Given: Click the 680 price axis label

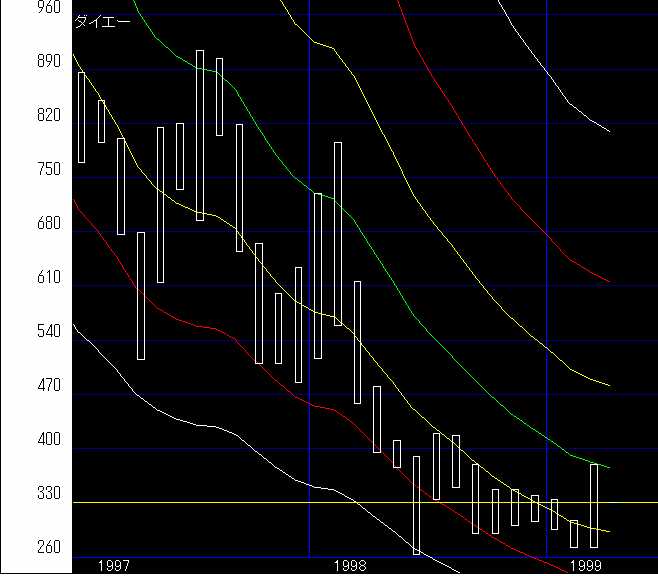Looking at the screenshot, I should click(x=20, y=223).
